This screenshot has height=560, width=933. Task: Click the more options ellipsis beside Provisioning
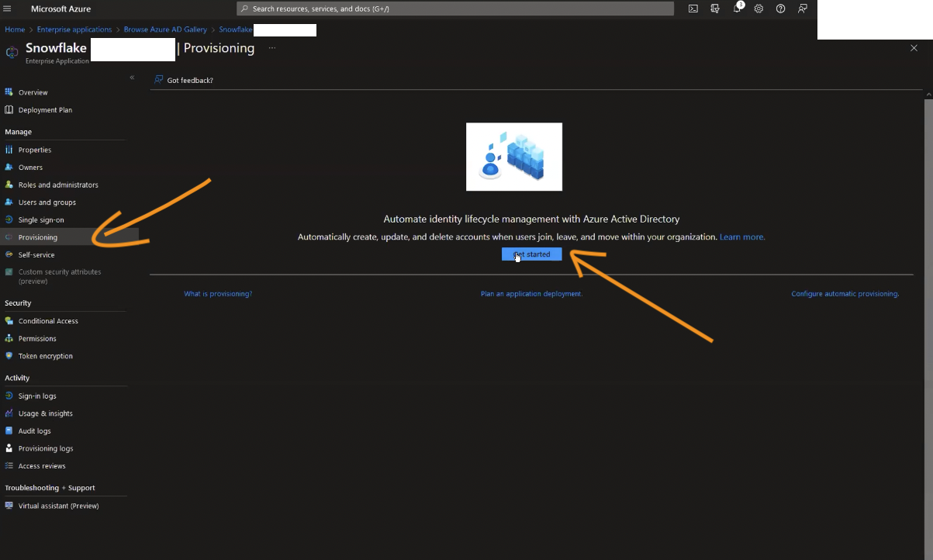pyautogui.click(x=272, y=48)
